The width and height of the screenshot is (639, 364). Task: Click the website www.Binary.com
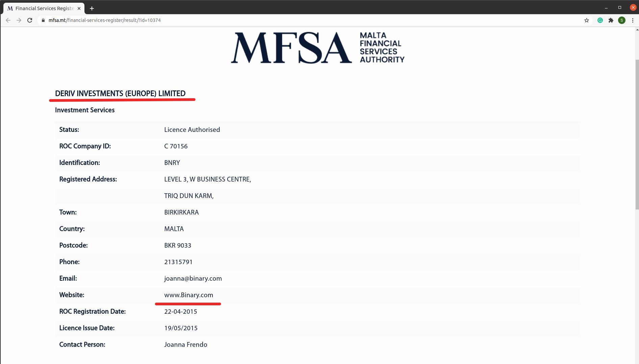(x=188, y=295)
